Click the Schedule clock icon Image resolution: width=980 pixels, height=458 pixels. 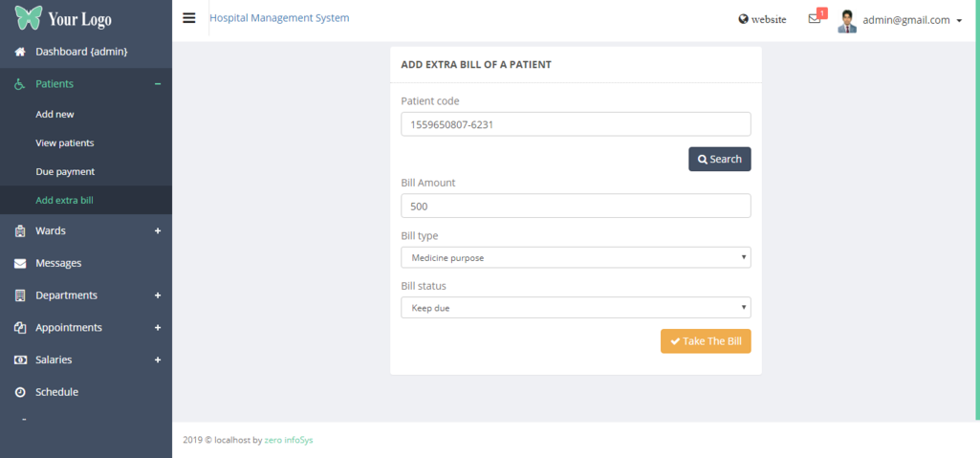20,392
